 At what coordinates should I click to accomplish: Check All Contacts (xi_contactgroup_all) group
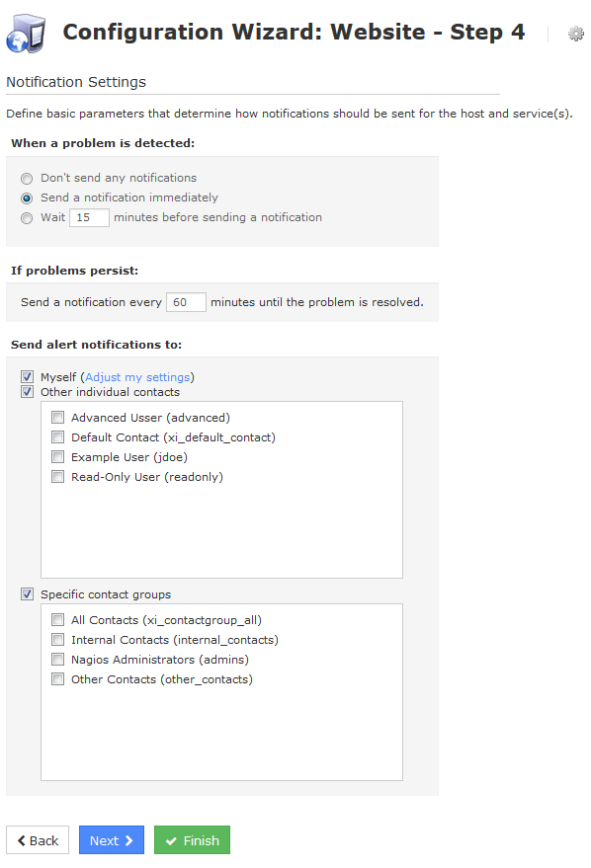click(x=57, y=620)
